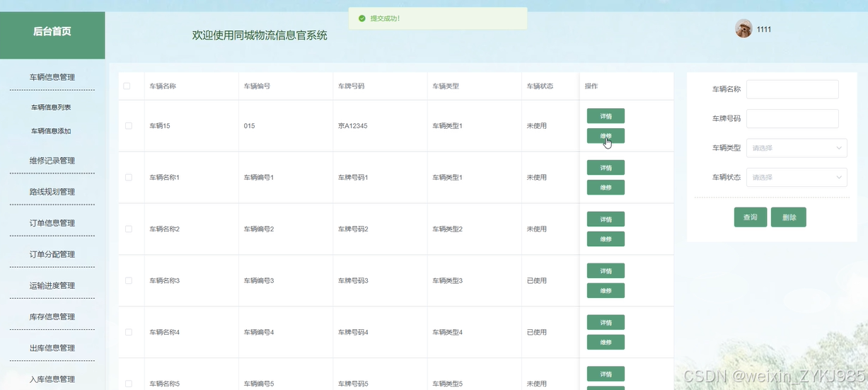This screenshot has width=868, height=390.
Task: Click the 提交成功 success notification
Action: (x=438, y=18)
